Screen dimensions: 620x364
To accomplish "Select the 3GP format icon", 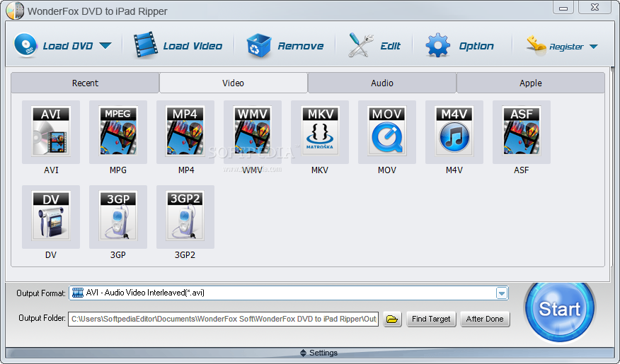I will click(118, 217).
